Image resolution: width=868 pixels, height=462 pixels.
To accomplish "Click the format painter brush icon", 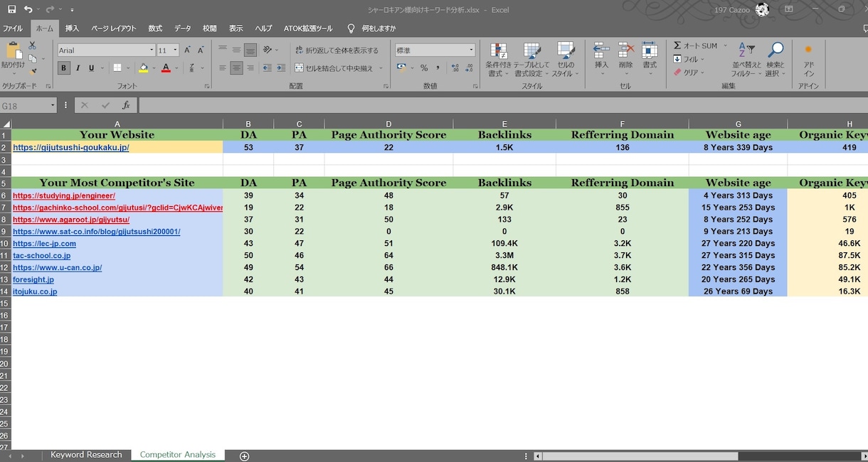I will click(x=32, y=71).
